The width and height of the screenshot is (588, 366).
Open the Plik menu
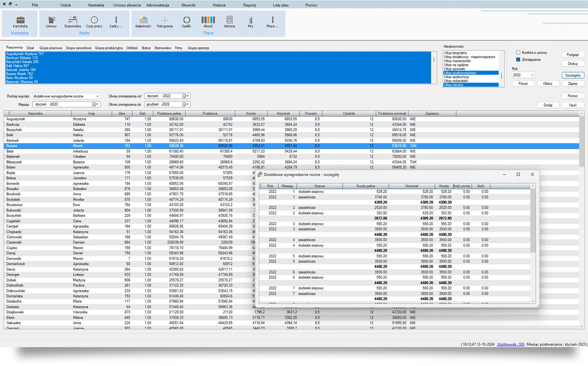click(x=35, y=5)
